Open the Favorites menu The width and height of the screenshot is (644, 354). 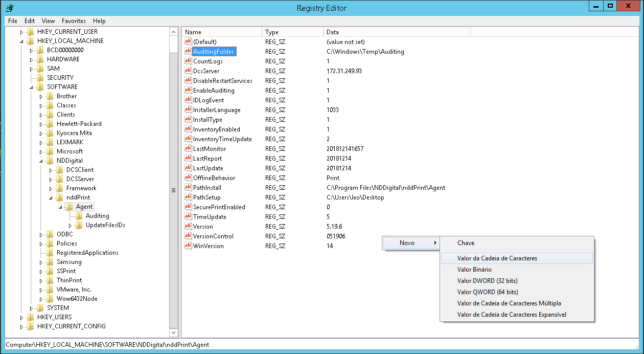(73, 20)
